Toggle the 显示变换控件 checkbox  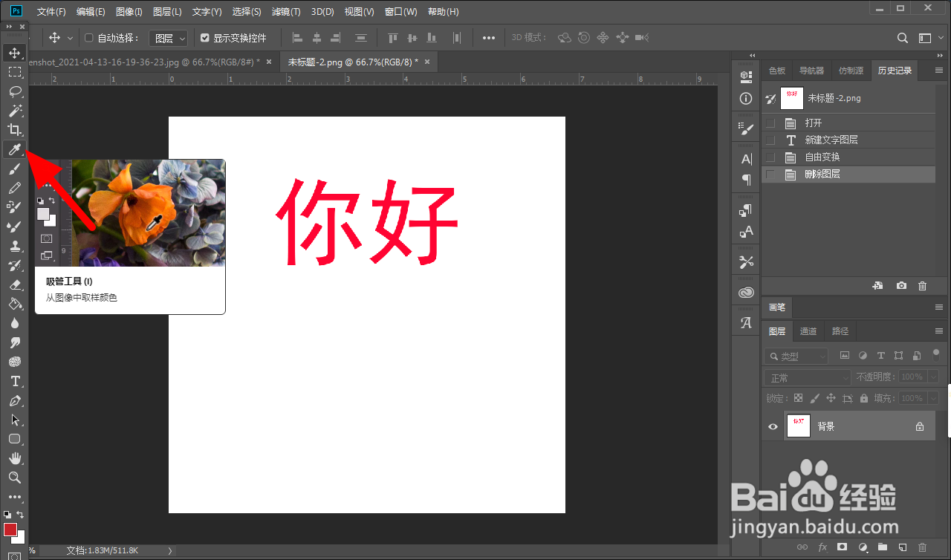[205, 38]
